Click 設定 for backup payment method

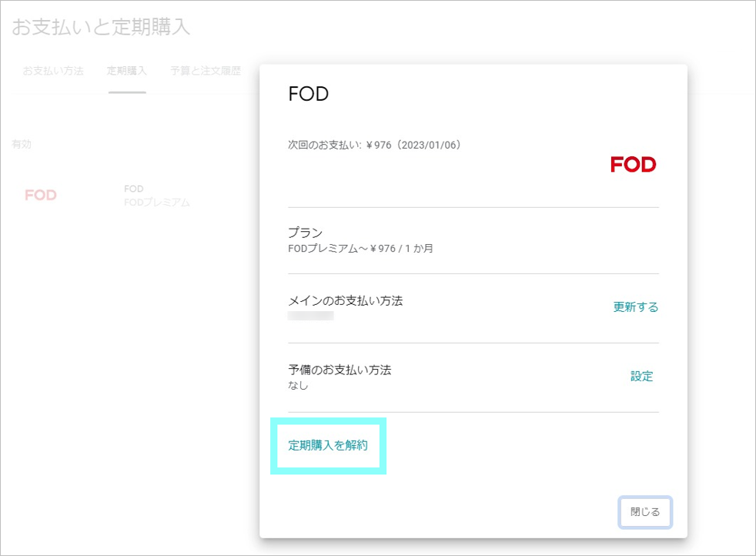click(x=642, y=376)
